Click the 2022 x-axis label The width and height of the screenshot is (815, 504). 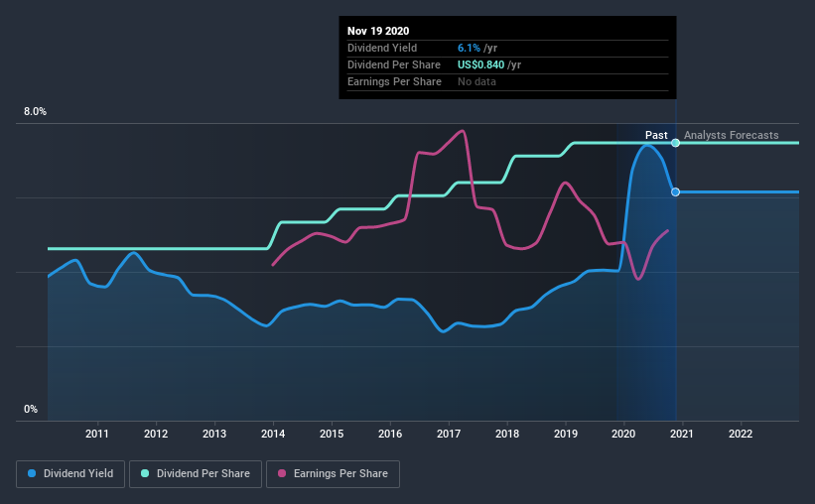point(741,434)
